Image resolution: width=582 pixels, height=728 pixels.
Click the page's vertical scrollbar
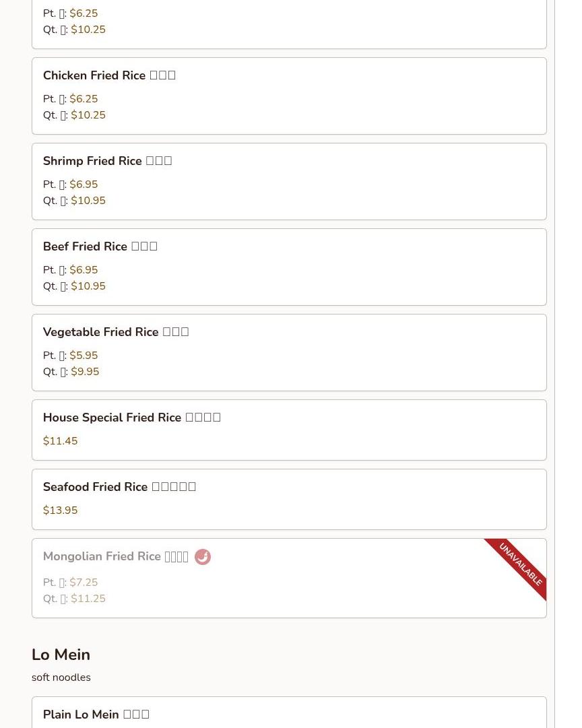coord(568,364)
